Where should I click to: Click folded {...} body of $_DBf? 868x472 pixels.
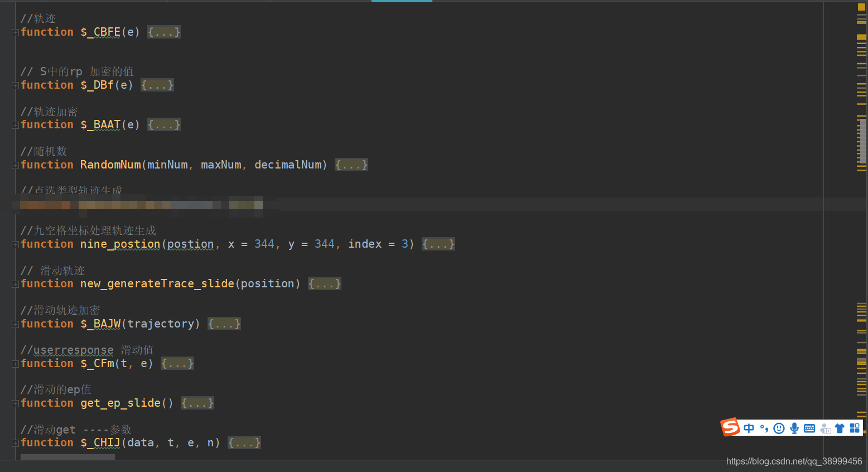pos(157,85)
